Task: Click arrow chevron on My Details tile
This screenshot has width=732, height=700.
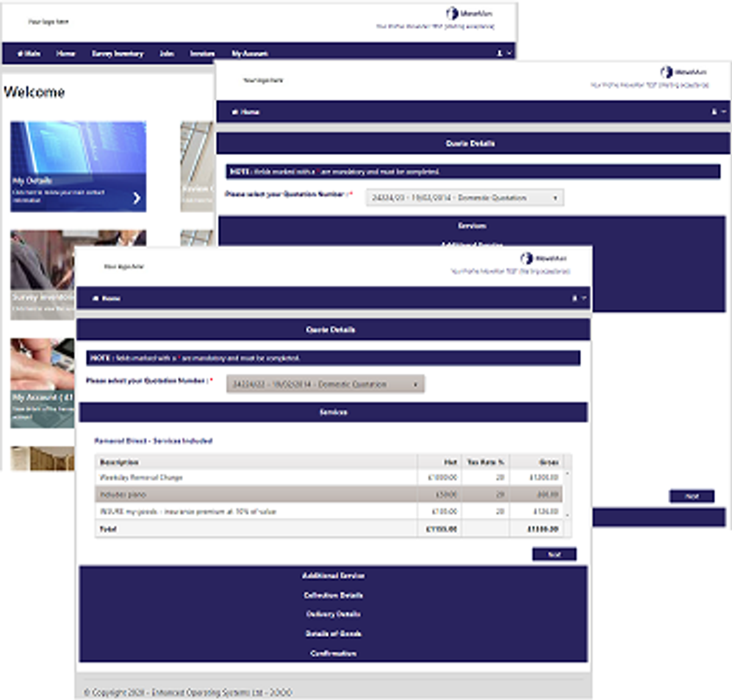Action: [x=137, y=198]
